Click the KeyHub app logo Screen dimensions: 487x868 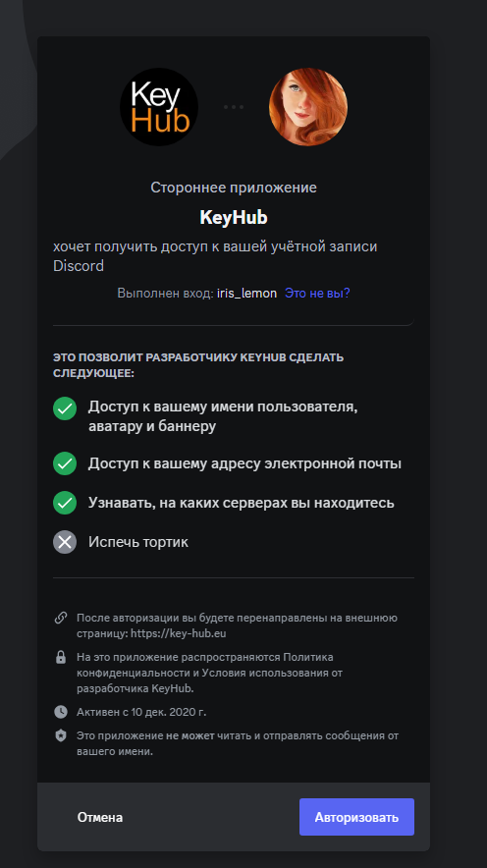tap(159, 107)
